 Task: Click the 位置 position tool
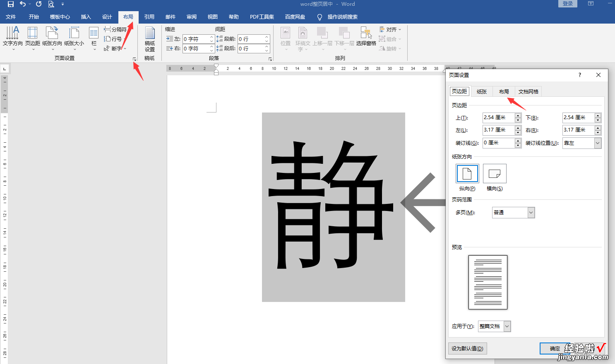tap(286, 38)
